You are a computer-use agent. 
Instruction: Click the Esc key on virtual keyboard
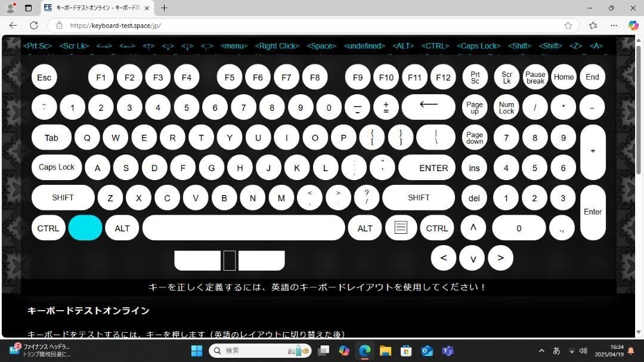44,78
